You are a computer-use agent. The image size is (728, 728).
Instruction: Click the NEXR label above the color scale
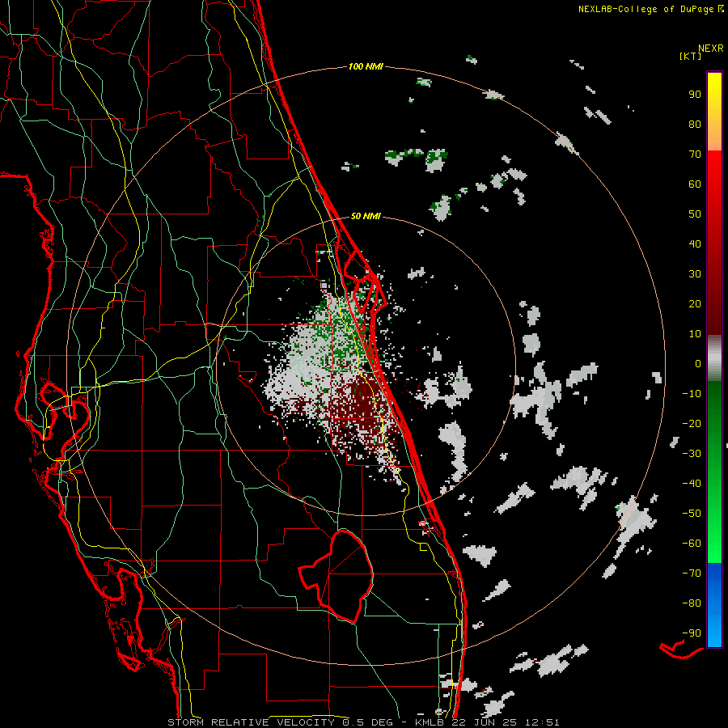point(711,49)
